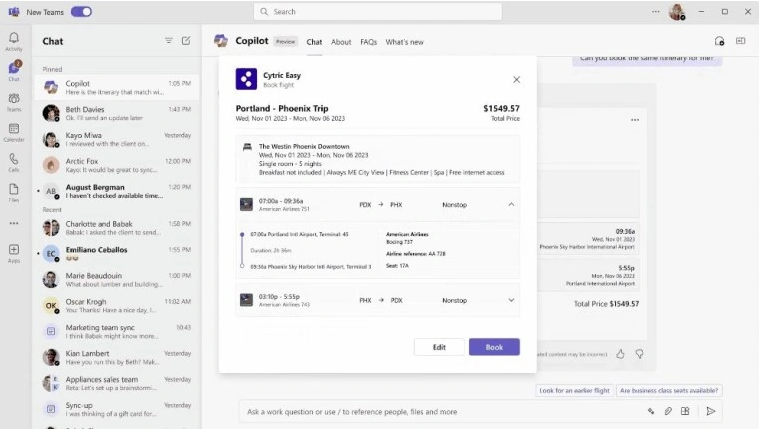Click the thumbs up feedback icon
The width and height of the screenshot is (759, 432).
[621, 355]
